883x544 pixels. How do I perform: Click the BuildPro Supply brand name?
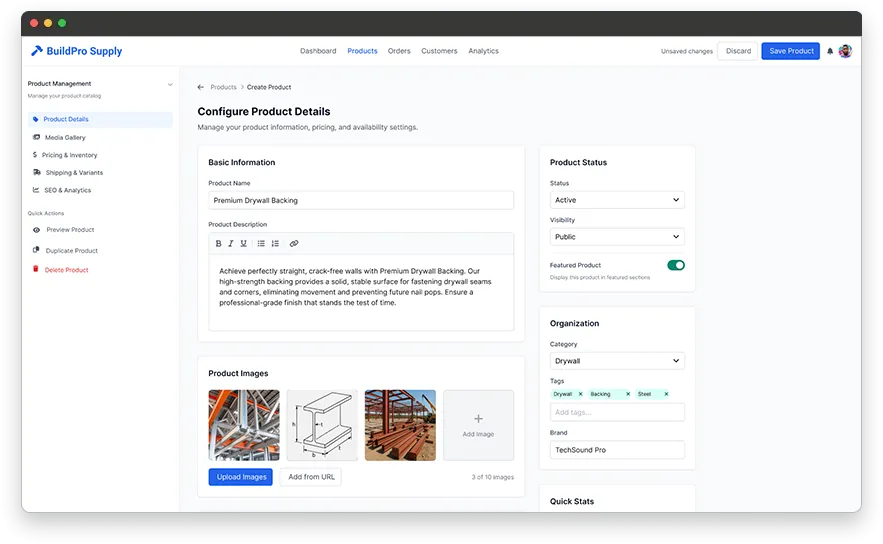pyautogui.click(x=84, y=51)
